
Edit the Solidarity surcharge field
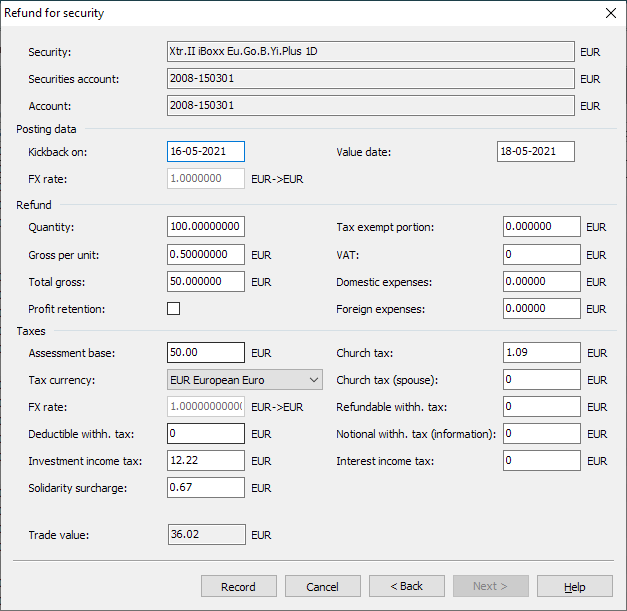click(x=206, y=488)
